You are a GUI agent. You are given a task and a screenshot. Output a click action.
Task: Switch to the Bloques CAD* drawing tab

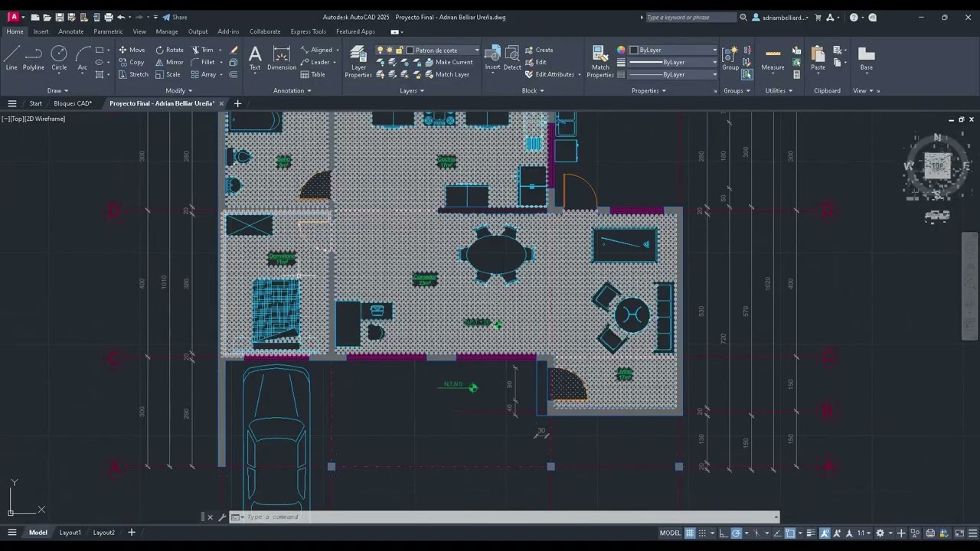click(73, 103)
